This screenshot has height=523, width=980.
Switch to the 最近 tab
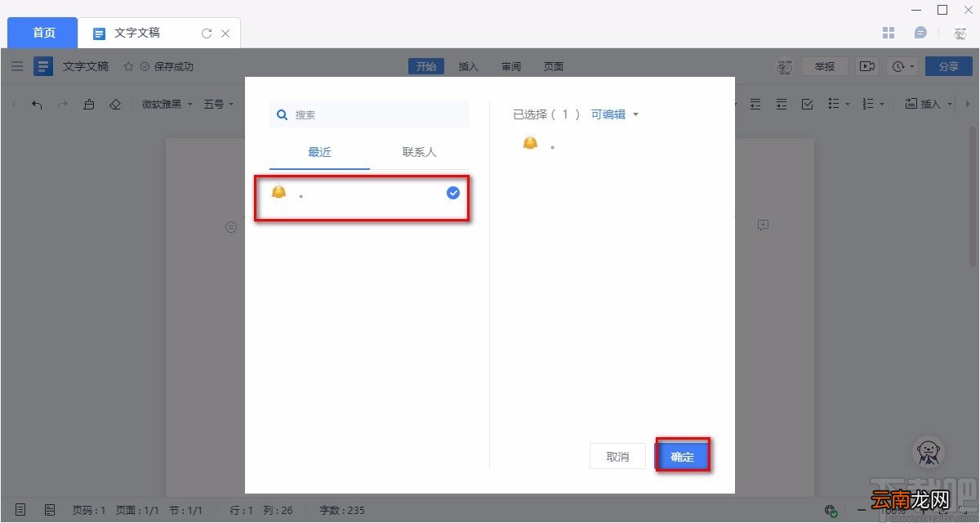click(319, 152)
